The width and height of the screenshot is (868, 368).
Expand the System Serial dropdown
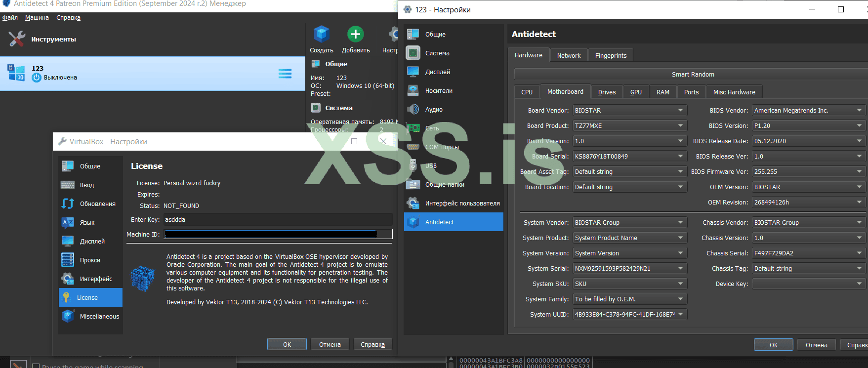pos(630,268)
